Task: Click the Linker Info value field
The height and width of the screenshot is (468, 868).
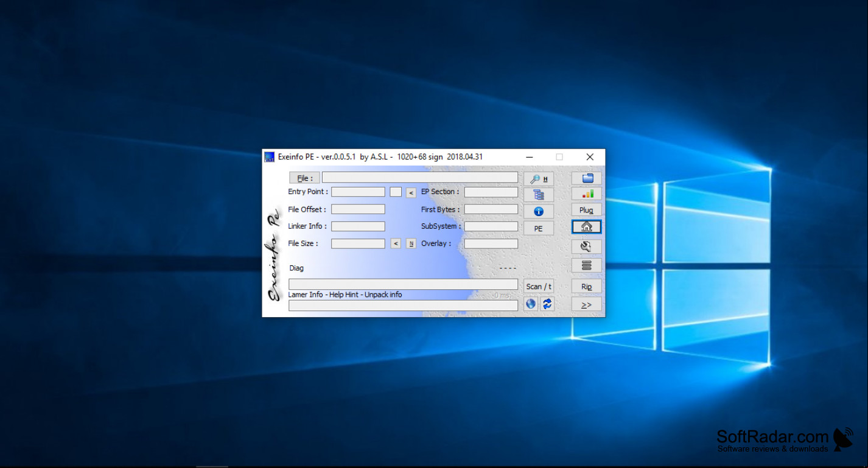Action: 358,226
